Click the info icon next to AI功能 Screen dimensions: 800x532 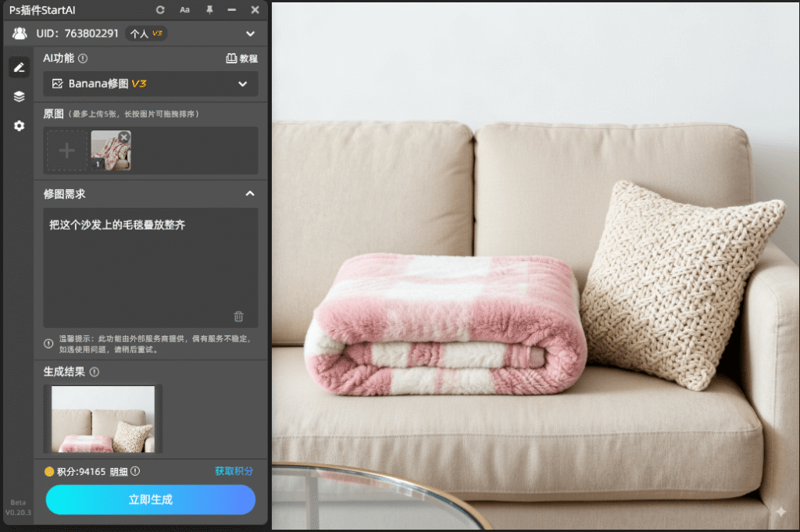[x=83, y=58]
